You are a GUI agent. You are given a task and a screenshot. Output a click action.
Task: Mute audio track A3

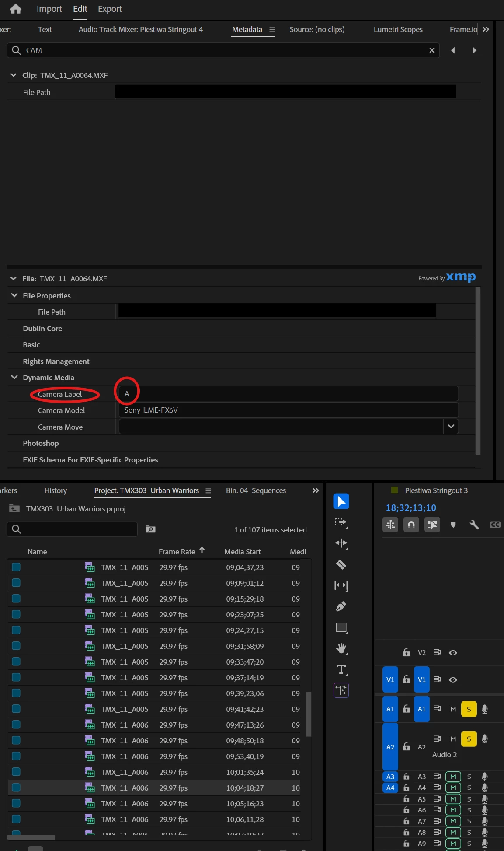453,777
